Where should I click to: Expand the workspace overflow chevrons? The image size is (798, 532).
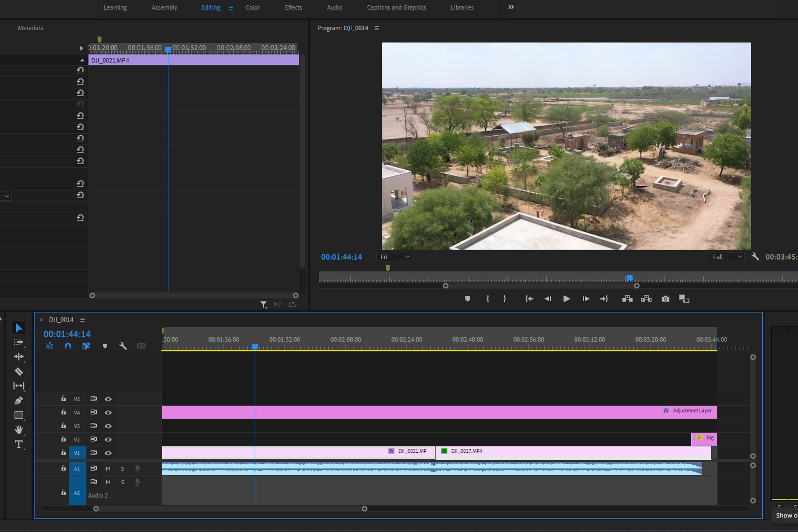click(x=511, y=7)
